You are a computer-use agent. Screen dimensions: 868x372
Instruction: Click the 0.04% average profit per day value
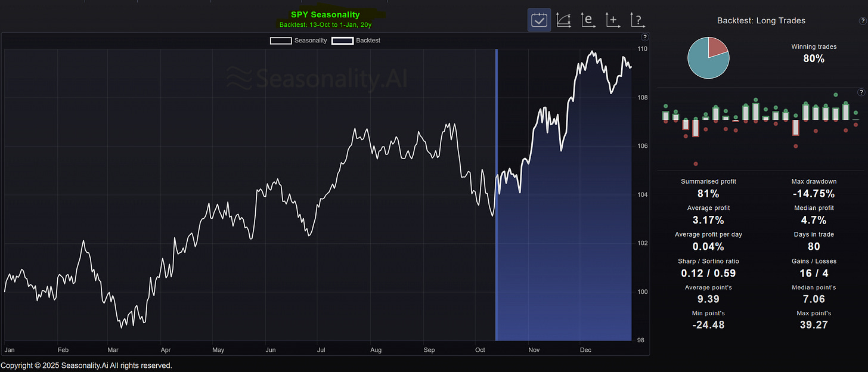708,247
